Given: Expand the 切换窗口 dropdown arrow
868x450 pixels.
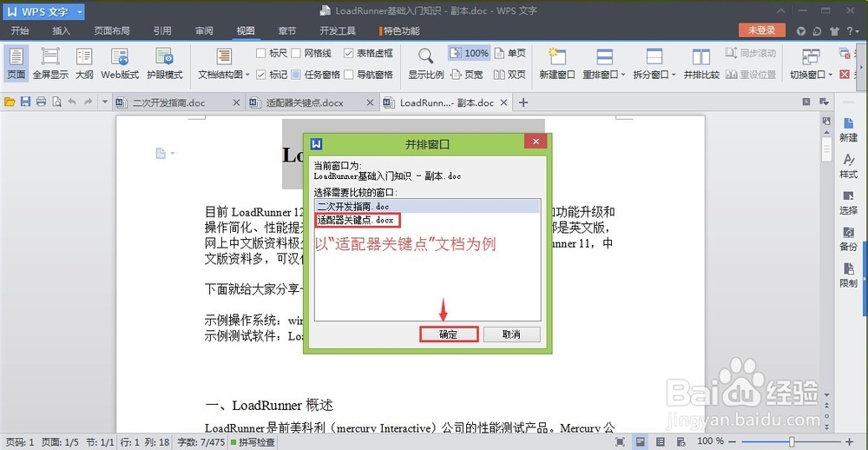Looking at the screenshot, I should [x=831, y=75].
